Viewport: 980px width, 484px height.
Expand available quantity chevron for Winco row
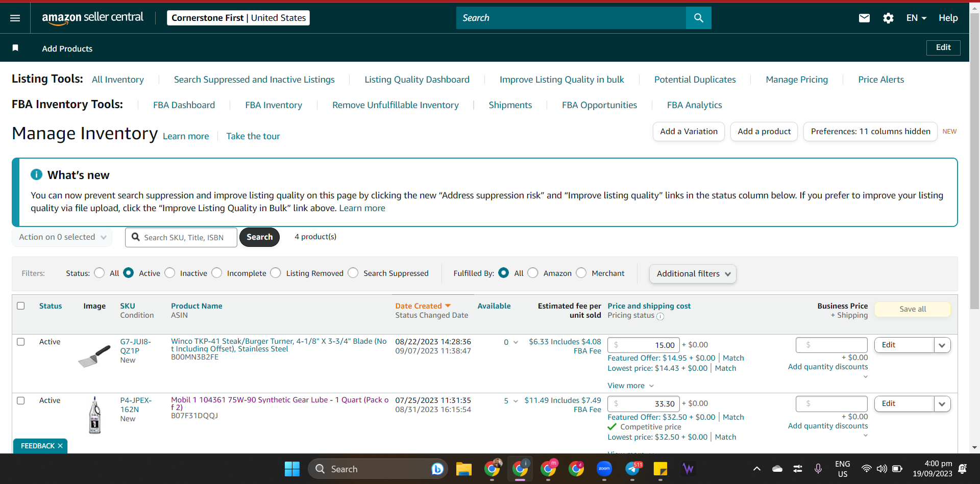tap(516, 342)
